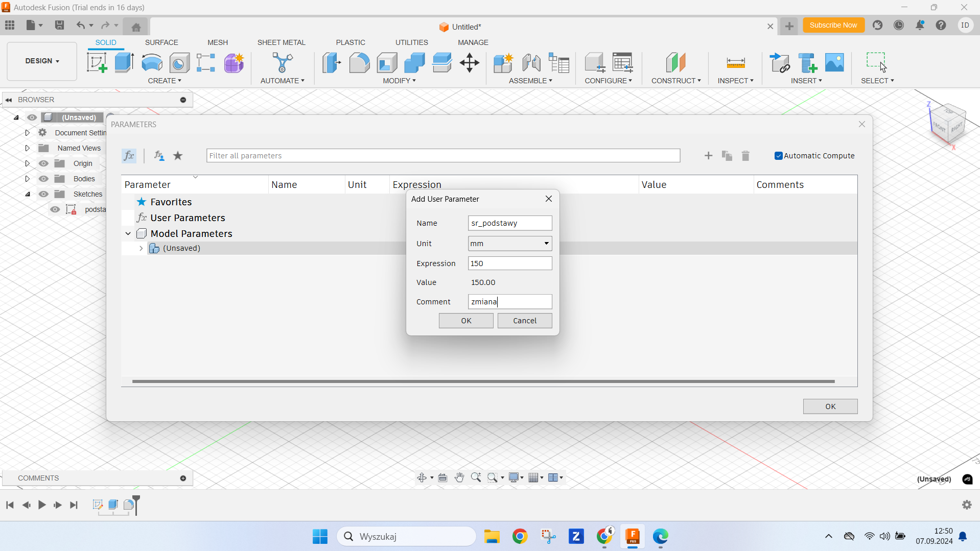The width and height of the screenshot is (980, 551).
Task: Toggle visibility of the Origin folder
Action: [x=43, y=163]
